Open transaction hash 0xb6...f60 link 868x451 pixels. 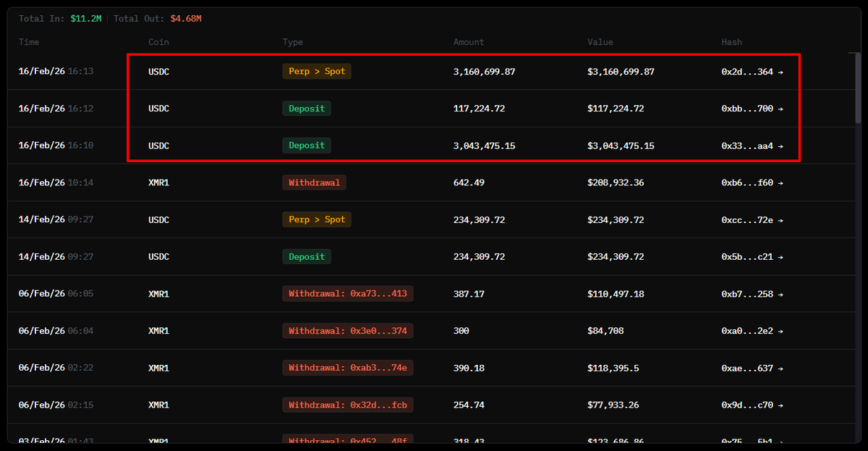click(x=752, y=182)
